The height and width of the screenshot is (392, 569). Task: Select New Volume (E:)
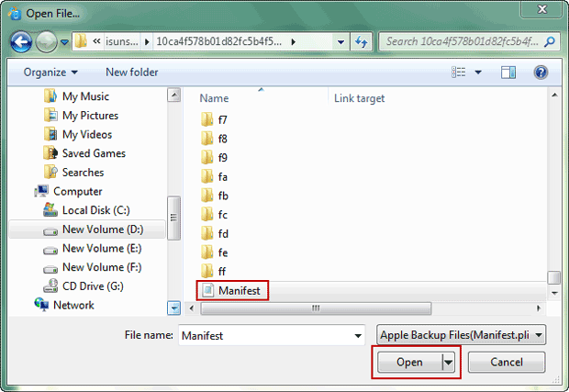(x=102, y=248)
